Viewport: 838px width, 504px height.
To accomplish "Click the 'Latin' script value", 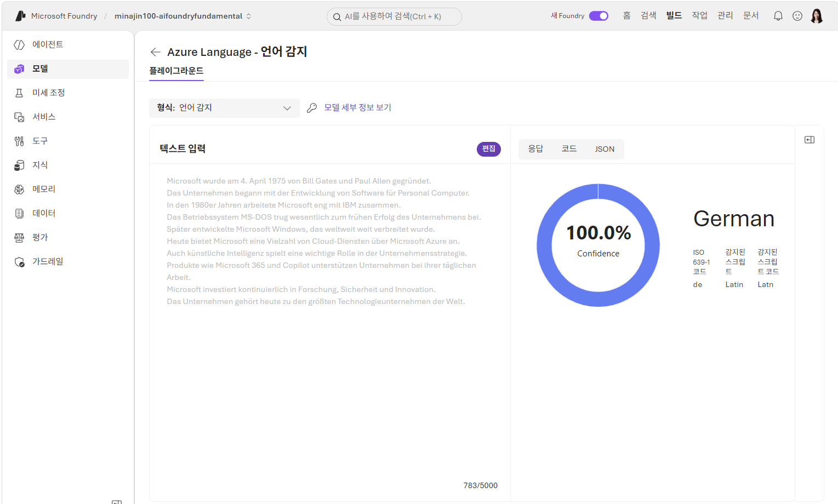I will (x=734, y=285).
